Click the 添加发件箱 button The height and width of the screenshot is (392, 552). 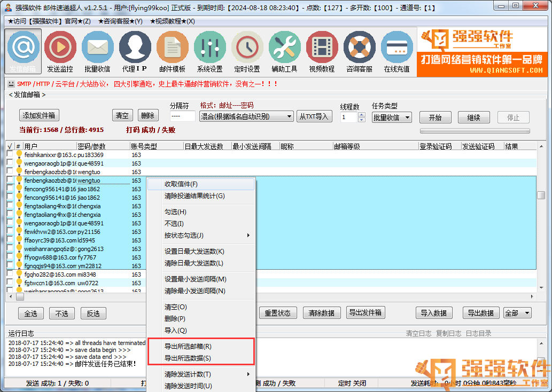pyautogui.click(x=39, y=115)
